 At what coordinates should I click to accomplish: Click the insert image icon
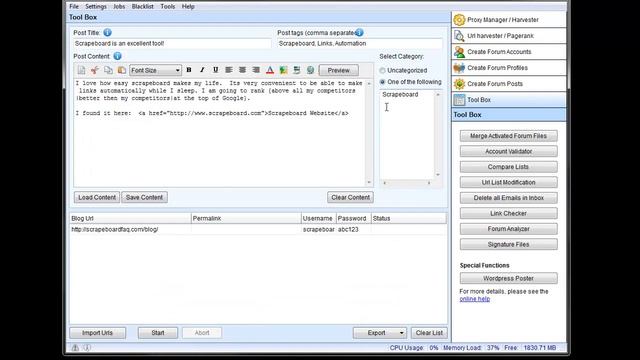coord(283,70)
